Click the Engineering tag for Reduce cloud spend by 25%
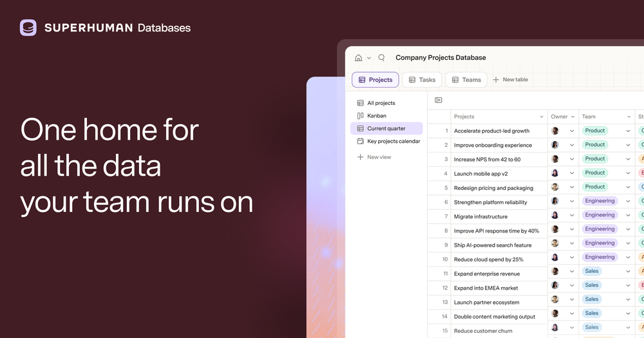 (600, 257)
